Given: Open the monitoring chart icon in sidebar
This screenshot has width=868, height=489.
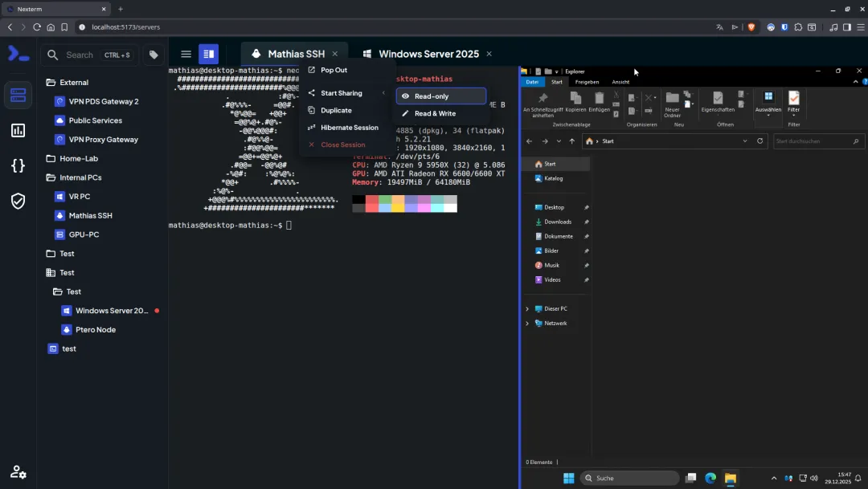Looking at the screenshot, I should click(x=18, y=131).
